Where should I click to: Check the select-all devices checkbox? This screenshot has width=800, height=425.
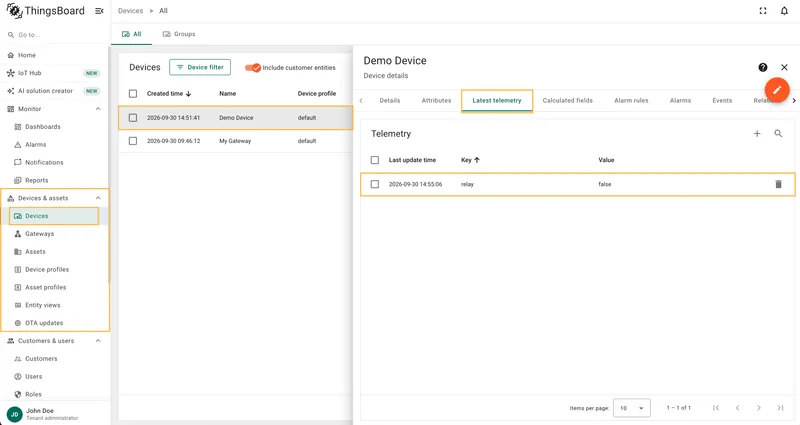click(x=133, y=93)
